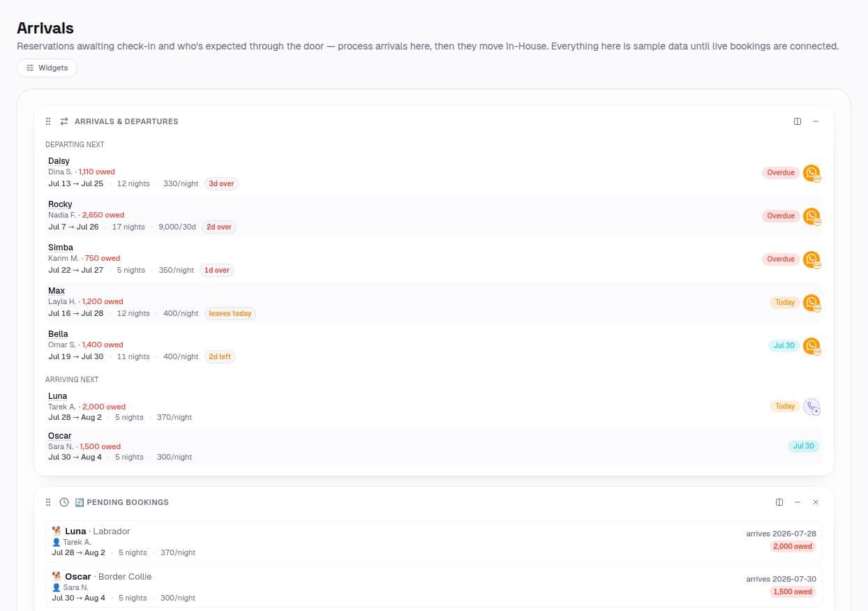Click the refresh icon beside Pending Bookings title
The height and width of the screenshot is (611, 868).
pos(80,502)
